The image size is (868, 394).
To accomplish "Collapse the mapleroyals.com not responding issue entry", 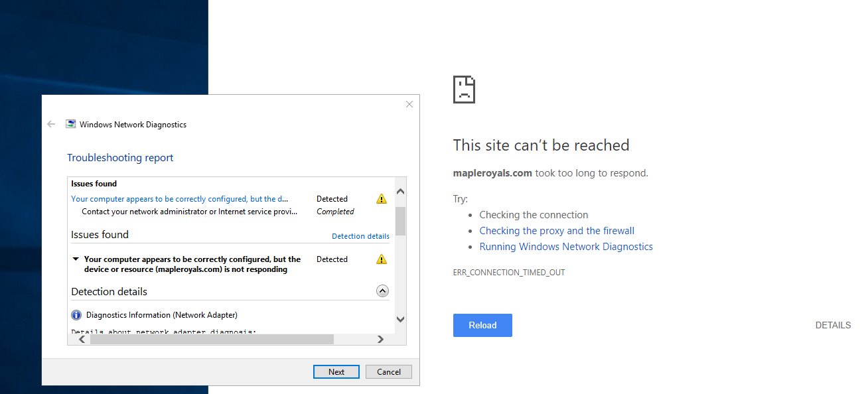I will 75,259.
